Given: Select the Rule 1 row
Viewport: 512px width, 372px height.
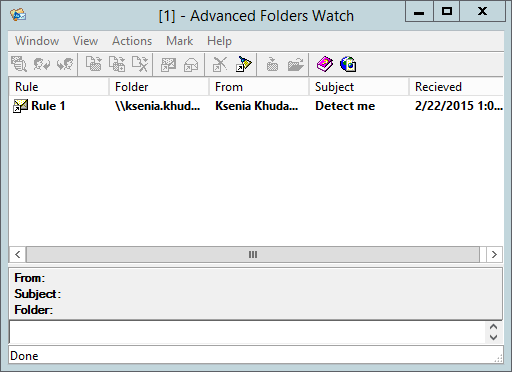Looking at the screenshot, I should [x=256, y=106].
